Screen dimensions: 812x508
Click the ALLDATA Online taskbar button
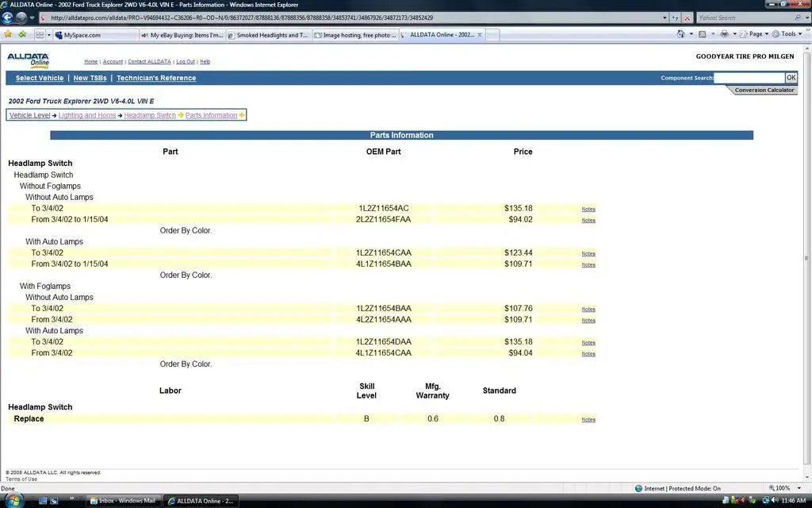click(201, 501)
